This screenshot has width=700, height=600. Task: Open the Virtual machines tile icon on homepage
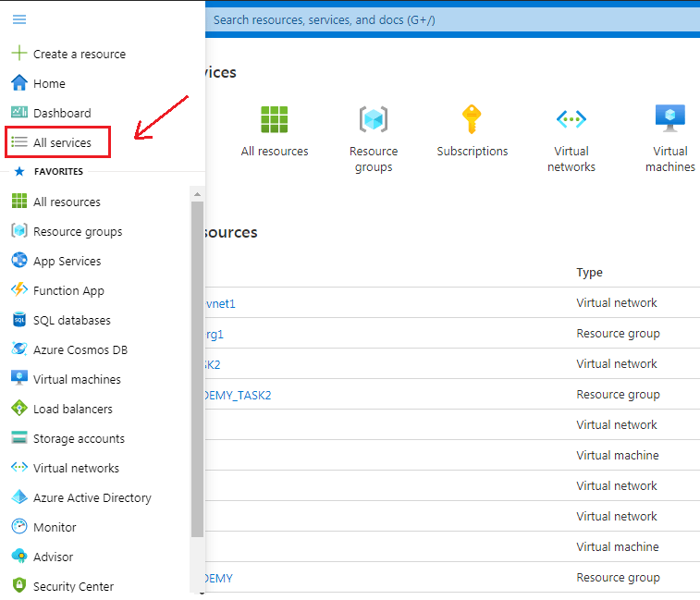670,117
